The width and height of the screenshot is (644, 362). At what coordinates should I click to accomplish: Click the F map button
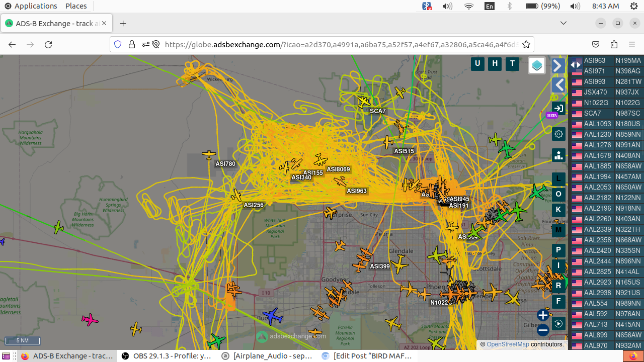[558, 302]
